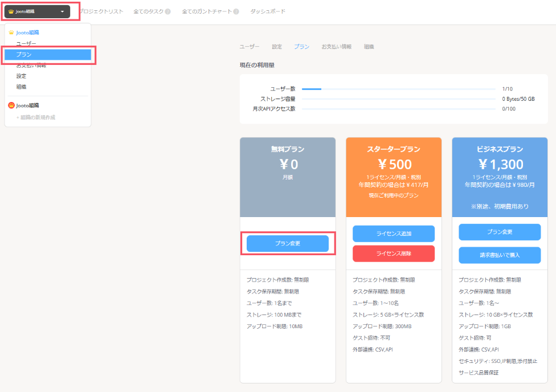Switch to the お支払い情報 tab
Screen dimensions: 556x392
pos(337,47)
